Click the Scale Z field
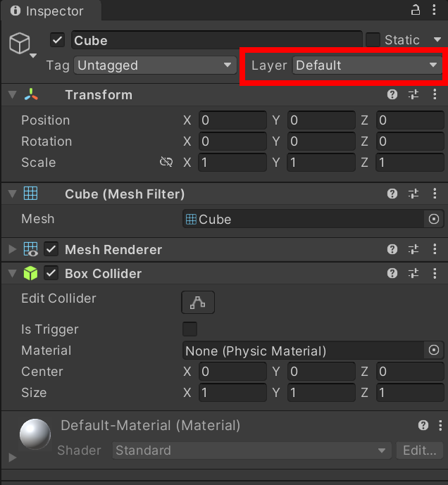The height and width of the screenshot is (485, 448). [410, 162]
